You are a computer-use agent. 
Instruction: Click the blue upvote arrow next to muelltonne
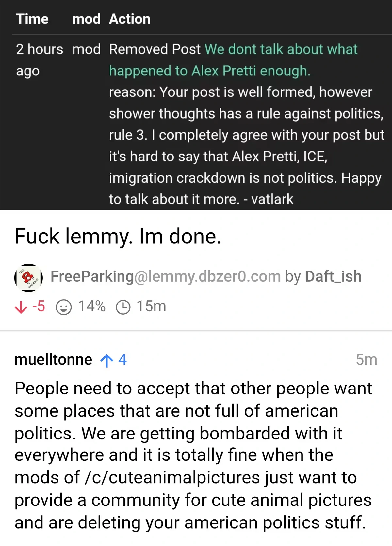pyautogui.click(x=106, y=360)
